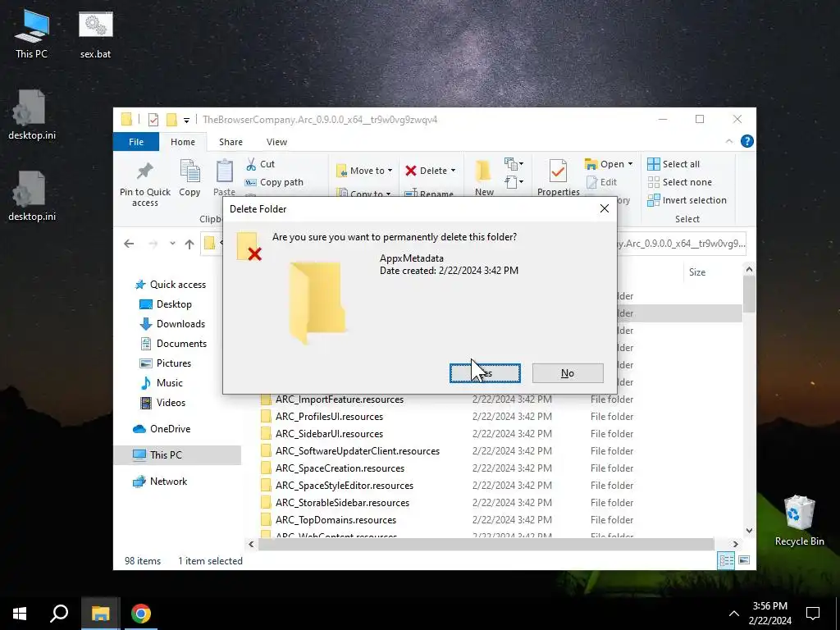Open Google Chrome from taskbar
Viewport: 840px width, 630px height.
(141, 614)
